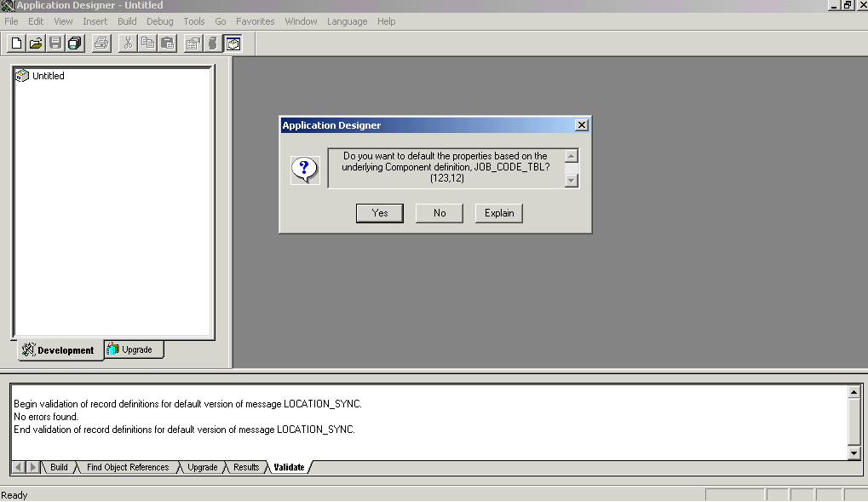Toggle the project workspace view icon
The image size is (868, 502).
point(233,43)
